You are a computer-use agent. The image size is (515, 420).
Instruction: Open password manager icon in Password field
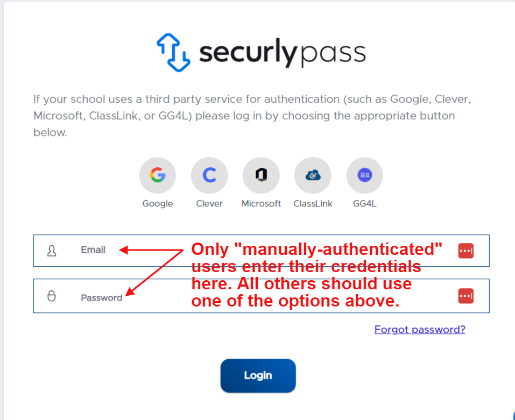[465, 296]
